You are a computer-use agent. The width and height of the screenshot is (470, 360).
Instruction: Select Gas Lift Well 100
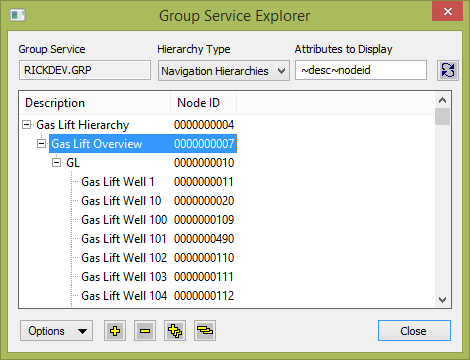point(124,220)
